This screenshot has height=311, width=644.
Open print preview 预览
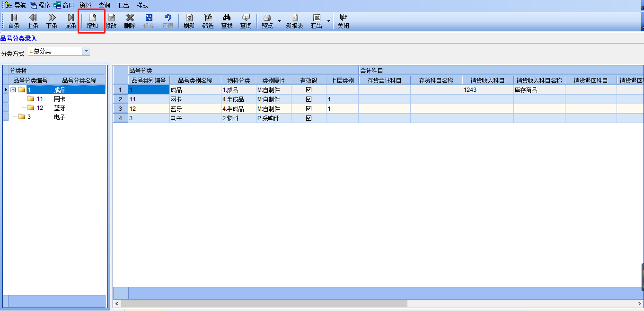pos(267,21)
